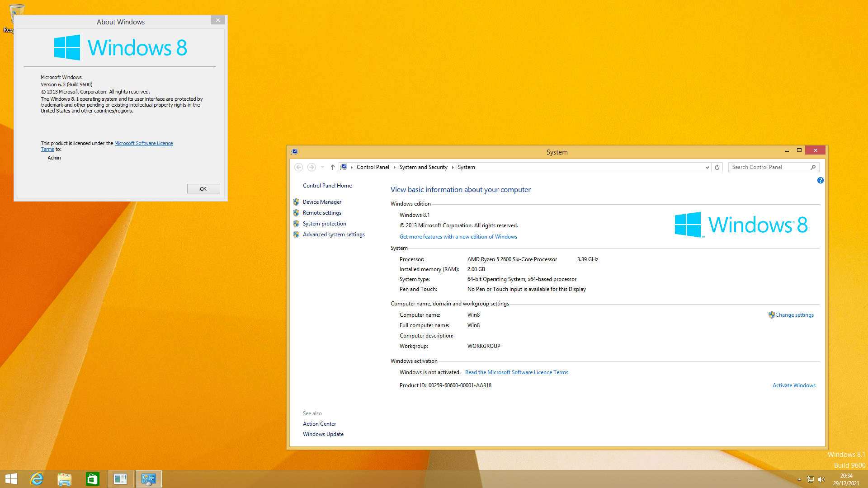This screenshot has width=868, height=488.
Task: Open Device Manager link
Action: [322, 202]
